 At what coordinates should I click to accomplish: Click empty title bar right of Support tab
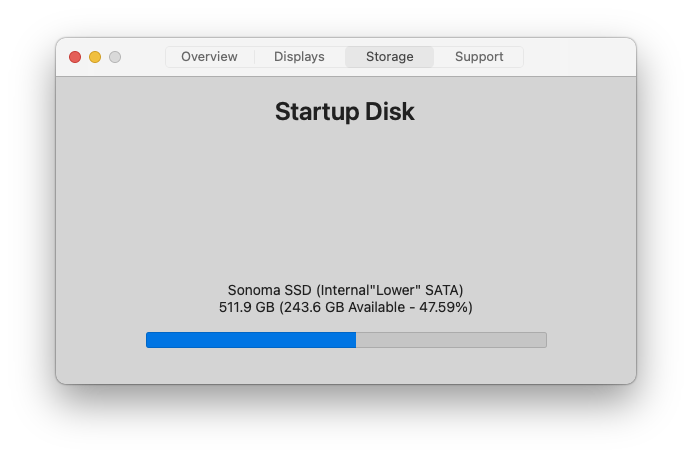pyautogui.click(x=580, y=57)
